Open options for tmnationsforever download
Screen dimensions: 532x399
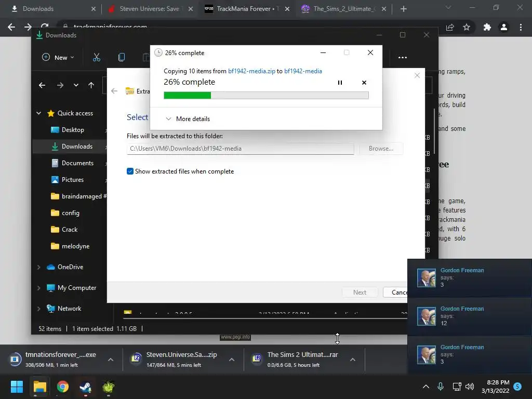(111, 360)
